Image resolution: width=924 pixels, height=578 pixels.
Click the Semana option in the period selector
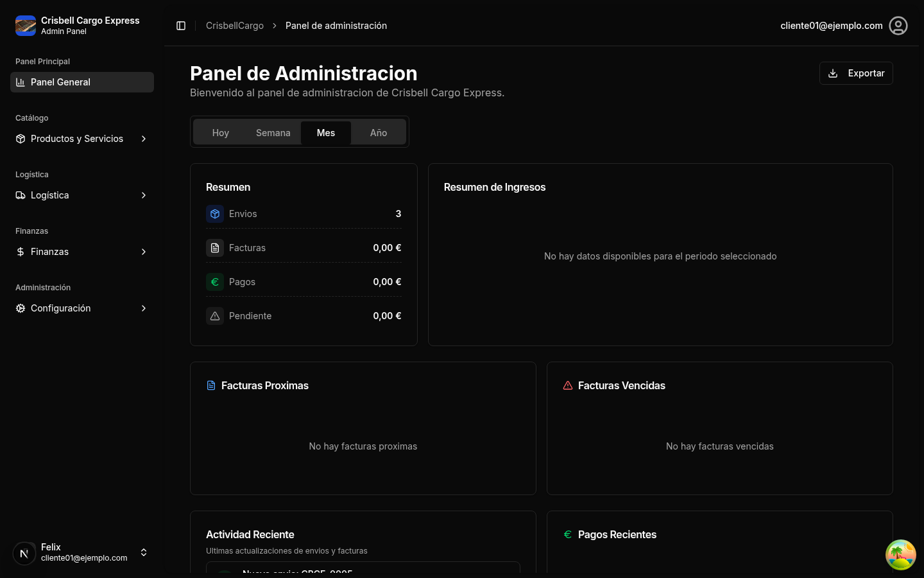(273, 133)
